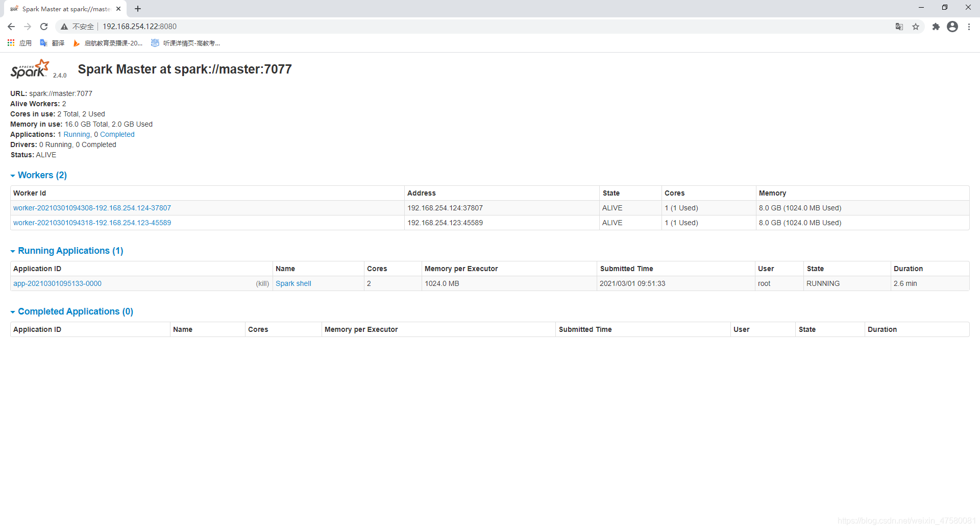
Task: Restore down the browser window
Action: coord(945,7)
